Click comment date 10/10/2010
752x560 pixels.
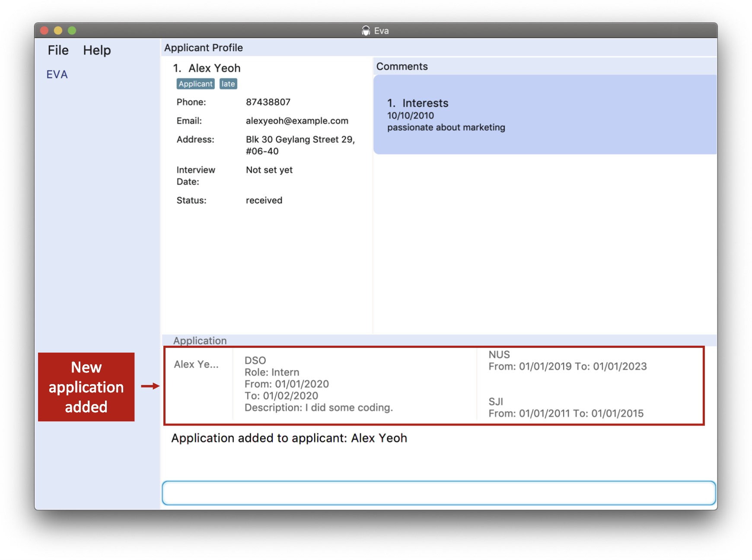pyautogui.click(x=411, y=116)
